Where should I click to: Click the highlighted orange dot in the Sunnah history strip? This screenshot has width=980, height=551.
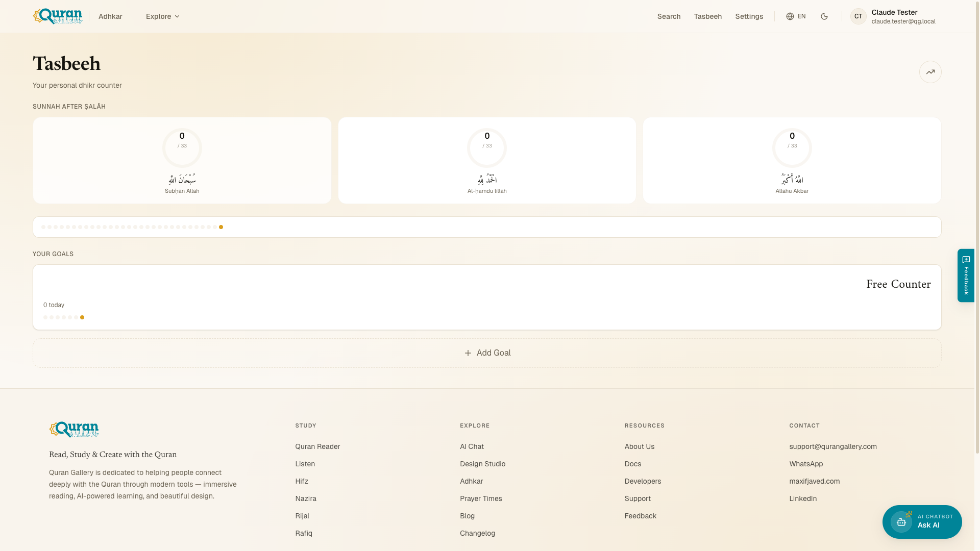click(221, 227)
